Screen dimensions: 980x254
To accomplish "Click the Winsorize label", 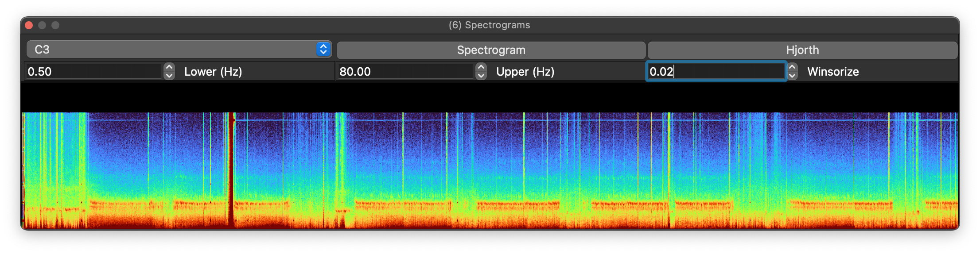I will click(833, 72).
